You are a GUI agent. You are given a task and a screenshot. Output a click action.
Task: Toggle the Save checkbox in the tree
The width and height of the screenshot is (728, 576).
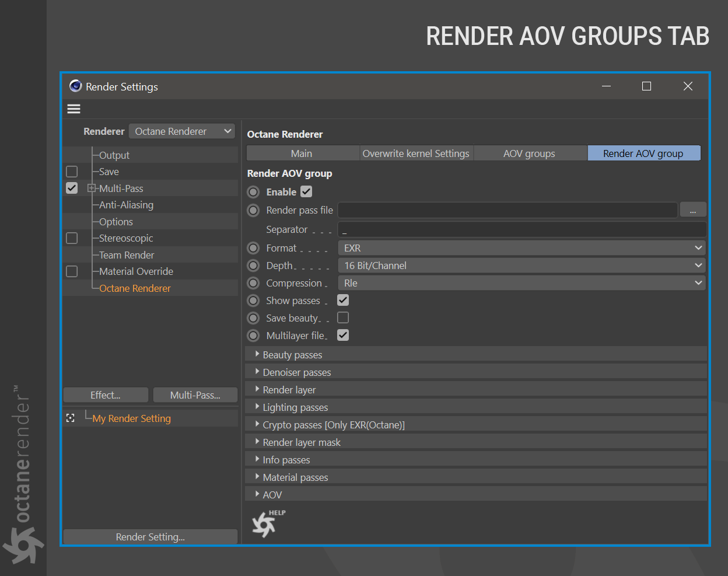72,172
